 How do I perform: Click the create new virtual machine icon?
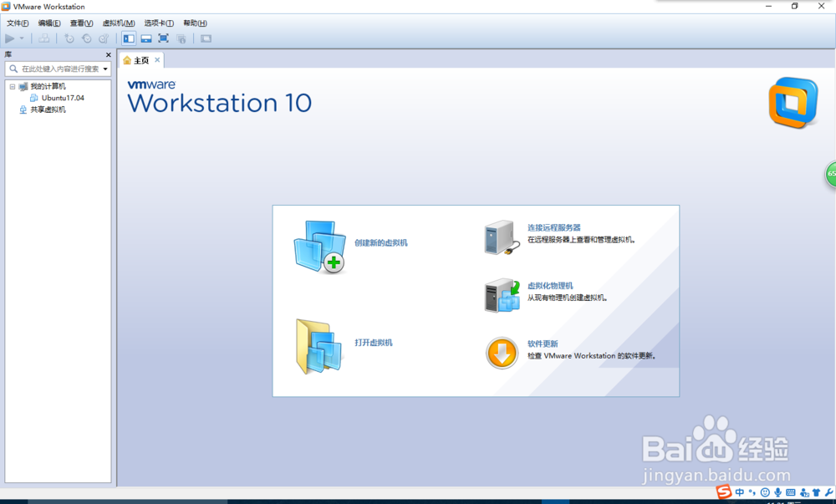point(319,247)
